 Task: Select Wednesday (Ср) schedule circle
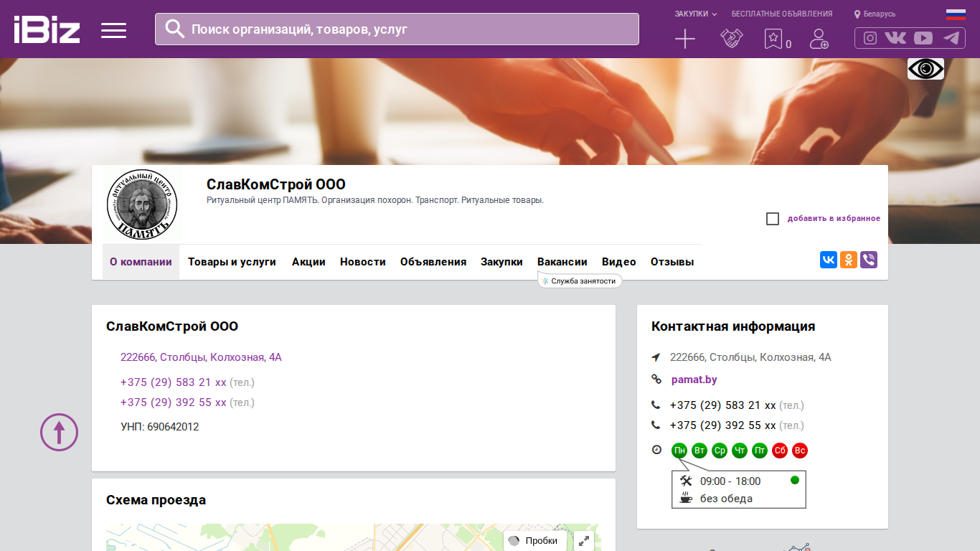[x=720, y=451]
